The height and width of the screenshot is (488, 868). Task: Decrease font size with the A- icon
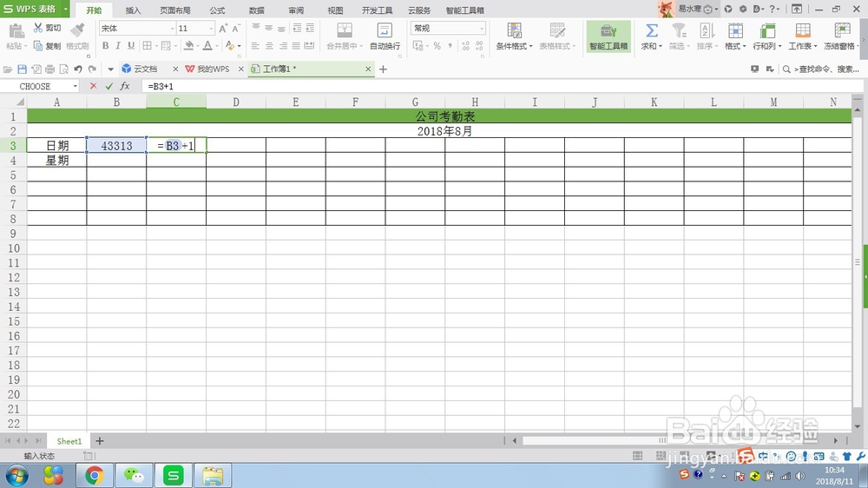236,29
